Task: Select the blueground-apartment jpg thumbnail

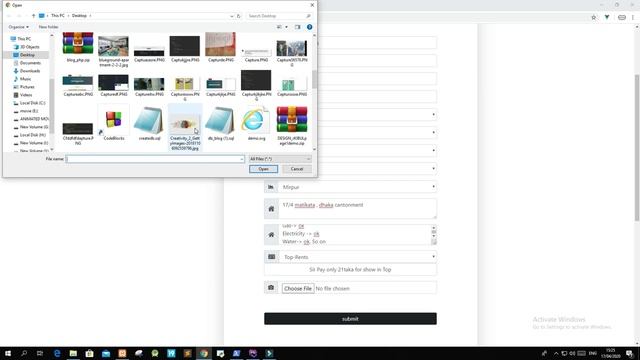Action: tap(113, 46)
